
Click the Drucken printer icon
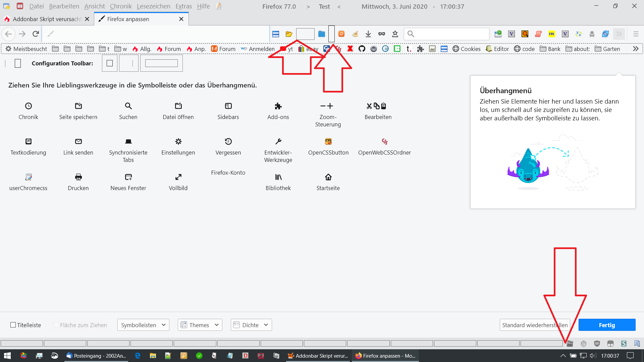(78, 177)
